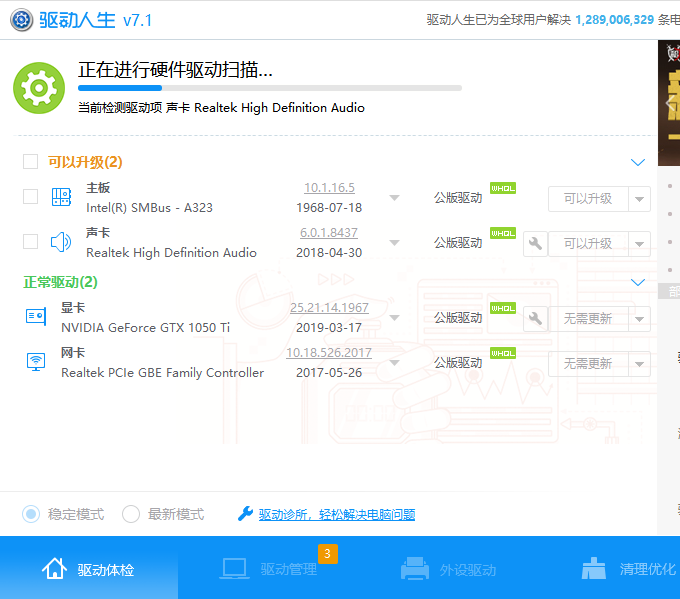Viewport: 680px width, 599px height.
Task: Click the 1,289,006,329 counter text
Action: [x=615, y=20]
